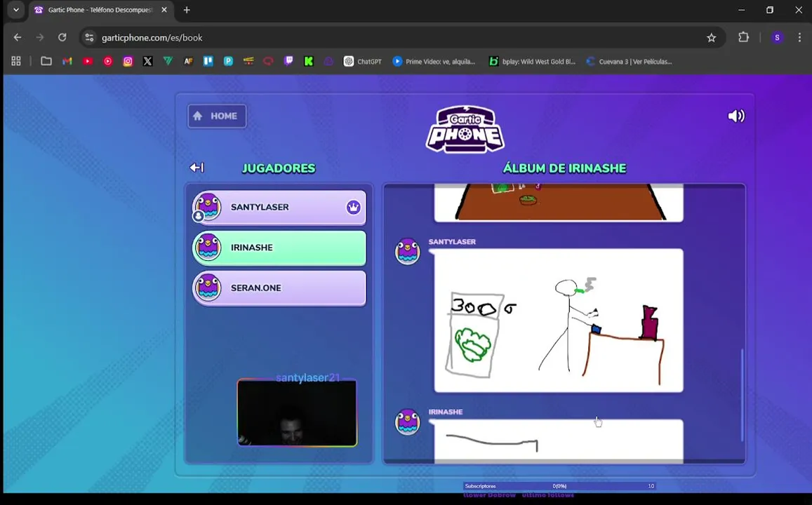The image size is (812, 505).
Task: Open the AF bookmark icon
Action: click(x=188, y=61)
